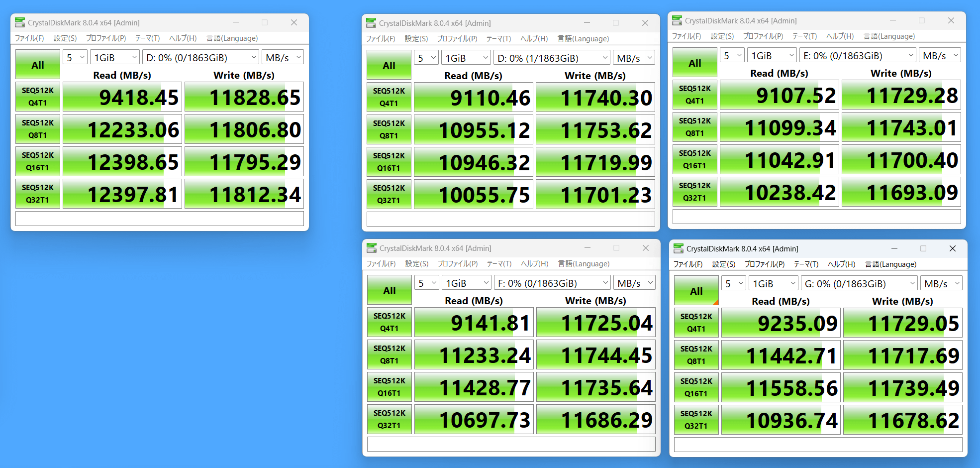The image size is (980, 468).
Task: Open the E: 0% (0/1863GiB) drive selector
Action: click(x=858, y=55)
